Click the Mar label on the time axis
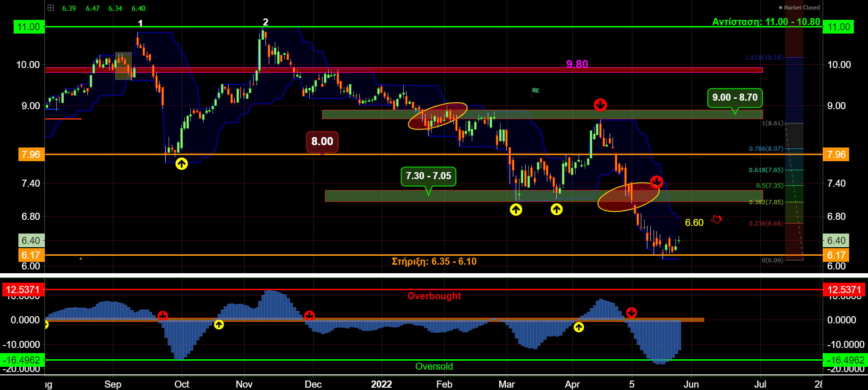 (507, 384)
